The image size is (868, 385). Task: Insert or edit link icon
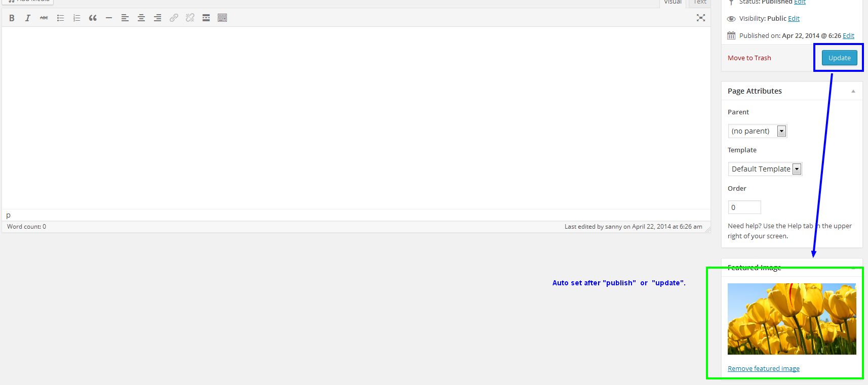pos(174,18)
